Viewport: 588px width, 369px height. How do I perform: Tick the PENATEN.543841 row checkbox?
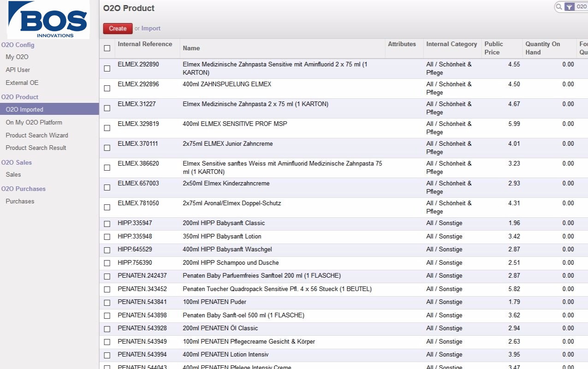point(107,303)
